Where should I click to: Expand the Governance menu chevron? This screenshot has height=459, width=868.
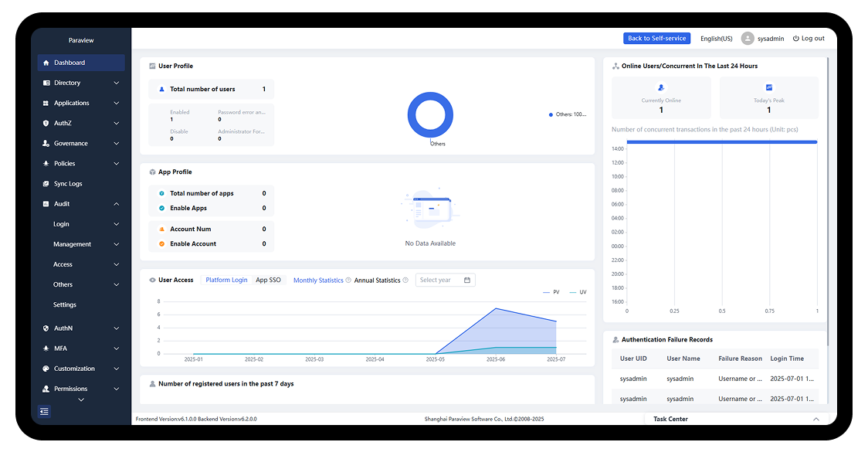coord(117,144)
